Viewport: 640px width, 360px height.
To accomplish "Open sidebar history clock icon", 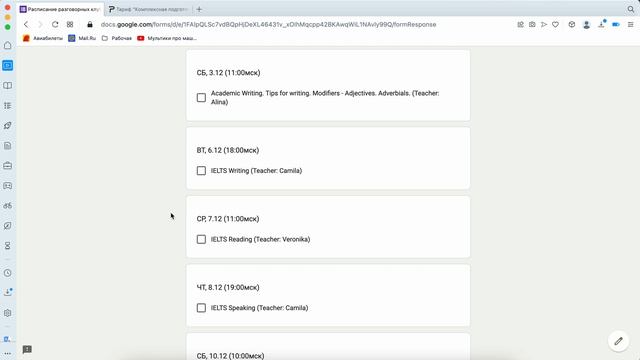I will (x=8, y=273).
